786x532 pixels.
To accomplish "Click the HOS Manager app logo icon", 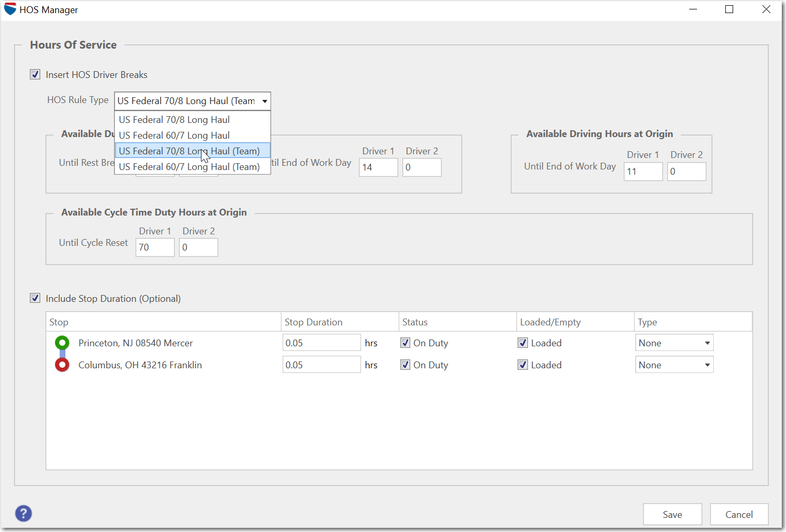I will [x=10, y=9].
